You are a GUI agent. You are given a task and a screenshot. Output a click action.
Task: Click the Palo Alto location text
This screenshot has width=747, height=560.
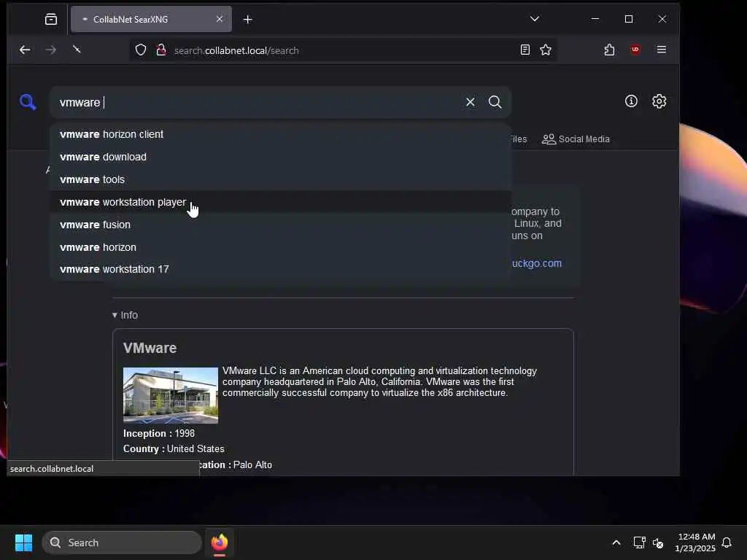click(252, 464)
